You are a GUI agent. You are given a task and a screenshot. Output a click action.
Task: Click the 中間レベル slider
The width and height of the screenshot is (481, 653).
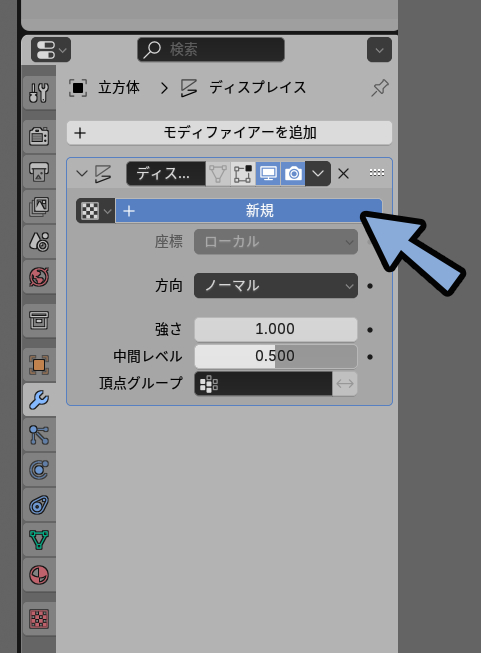pyautogui.click(x=276, y=356)
